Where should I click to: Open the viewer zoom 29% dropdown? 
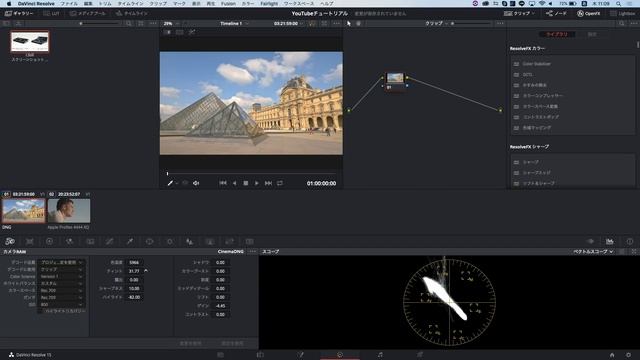point(171,24)
